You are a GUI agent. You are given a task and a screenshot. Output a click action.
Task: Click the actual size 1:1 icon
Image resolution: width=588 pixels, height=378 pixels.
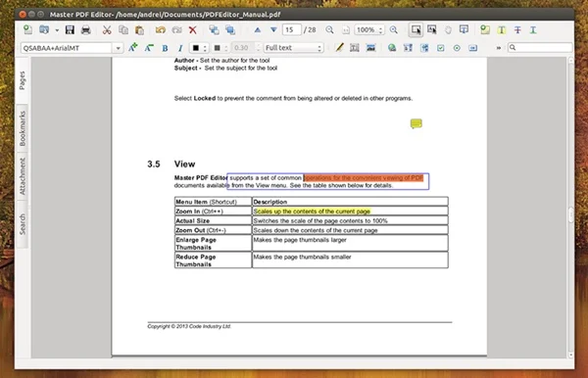pyautogui.click(x=346, y=30)
